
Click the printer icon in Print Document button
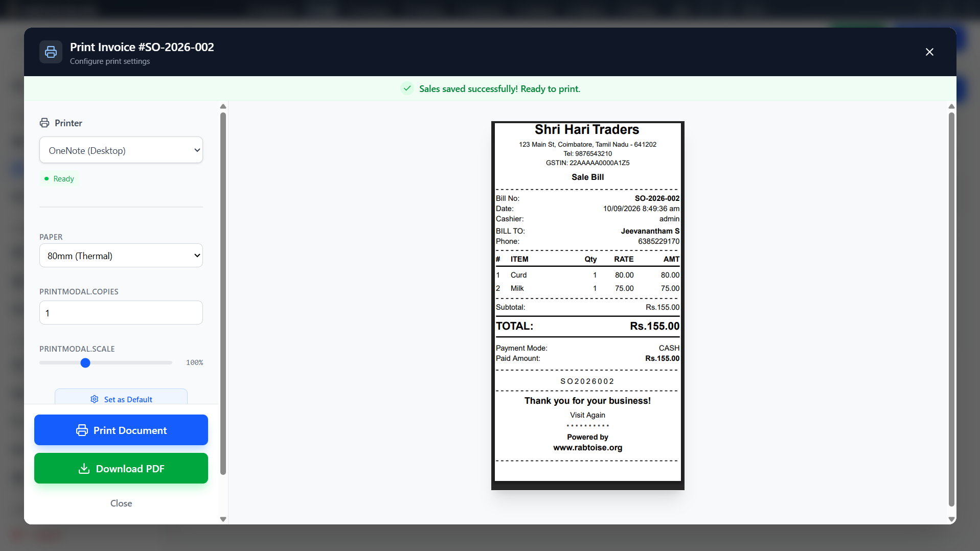coord(82,430)
